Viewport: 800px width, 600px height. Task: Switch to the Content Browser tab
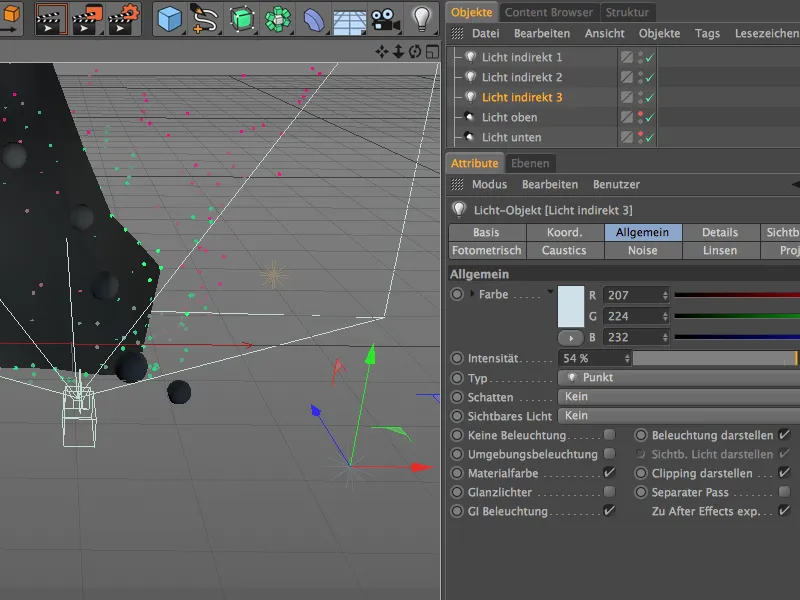548,12
